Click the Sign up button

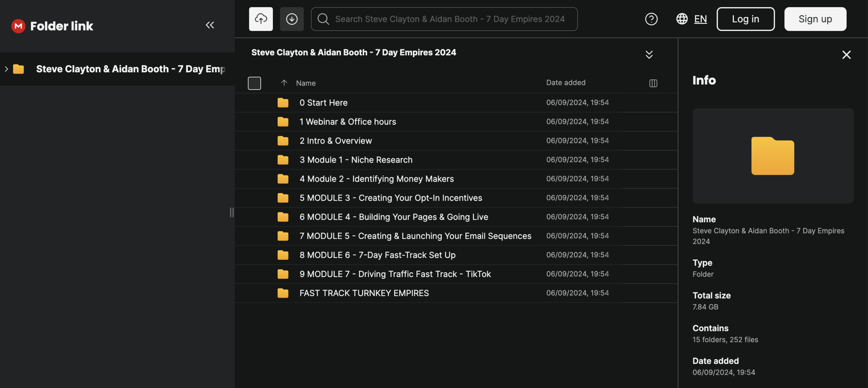click(815, 19)
